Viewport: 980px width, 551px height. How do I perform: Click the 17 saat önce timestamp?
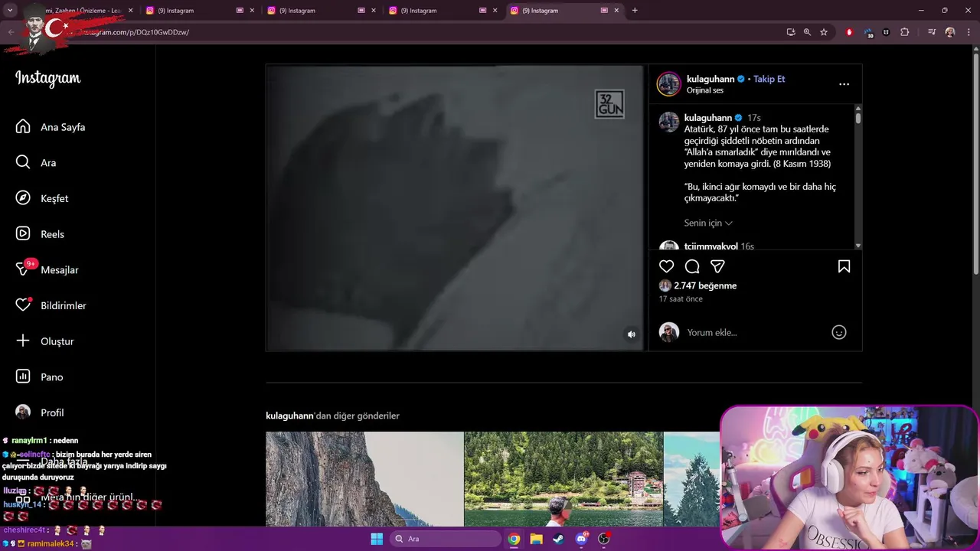tap(681, 299)
